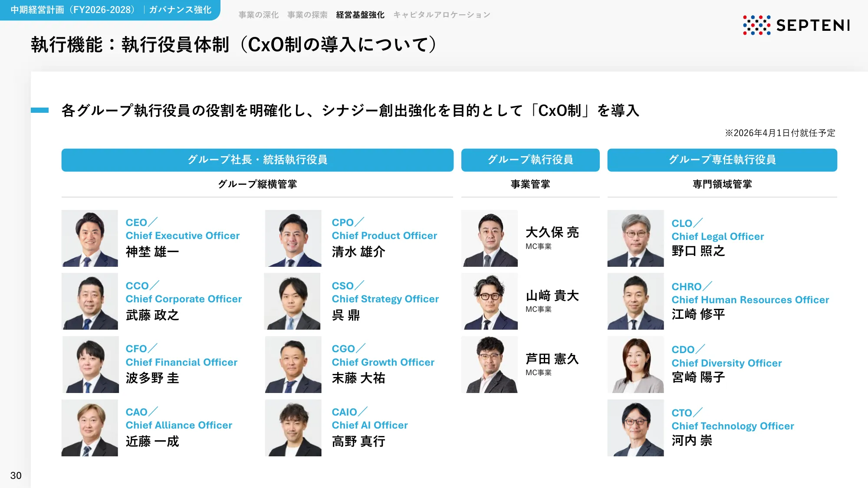The height and width of the screenshot is (488, 868).
Task: Click the ※2026年4月1日付就任予定 note
Action: click(781, 133)
